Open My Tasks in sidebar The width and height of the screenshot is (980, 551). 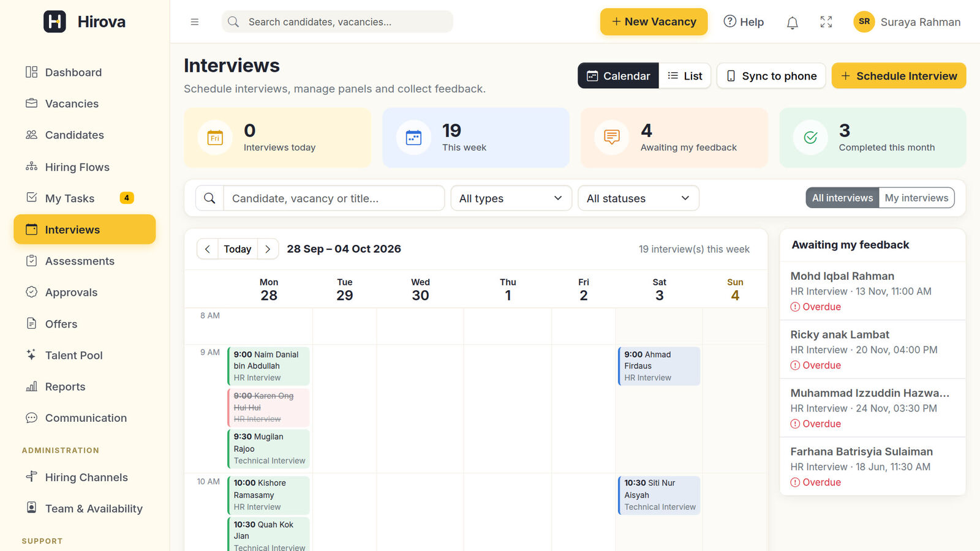click(x=85, y=198)
